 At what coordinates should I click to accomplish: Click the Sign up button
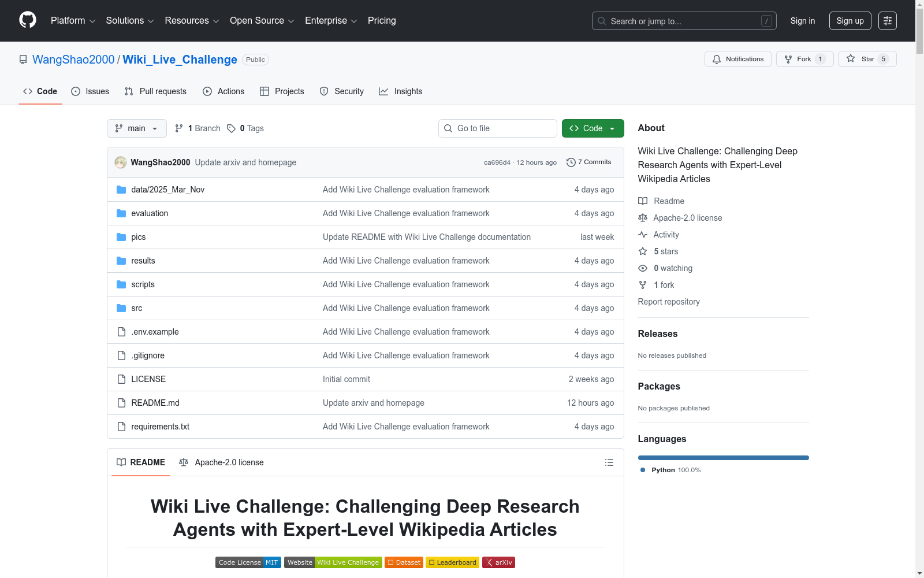(x=850, y=21)
